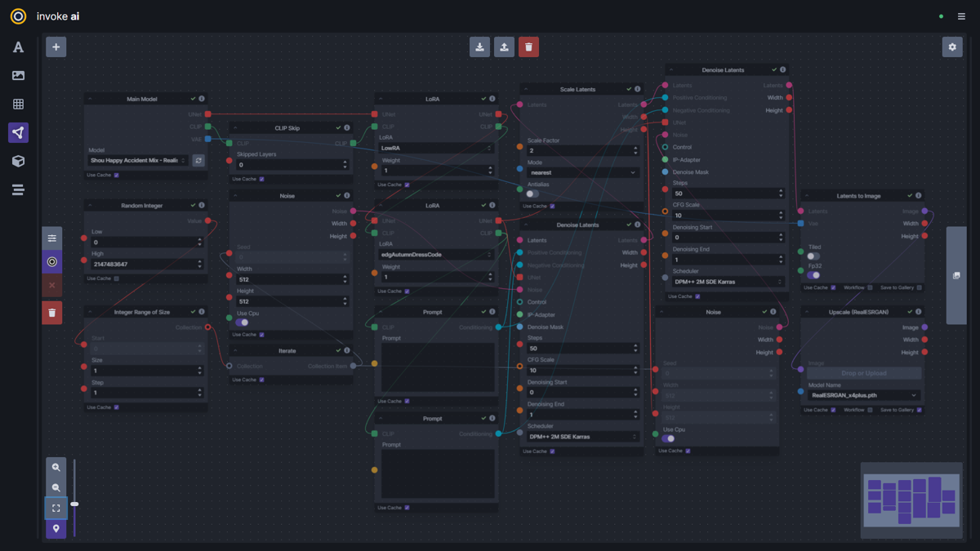The height and width of the screenshot is (551, 980).
Task: Uncheck Use Cache on Random Integer node
Action: [x=117, y=278]
